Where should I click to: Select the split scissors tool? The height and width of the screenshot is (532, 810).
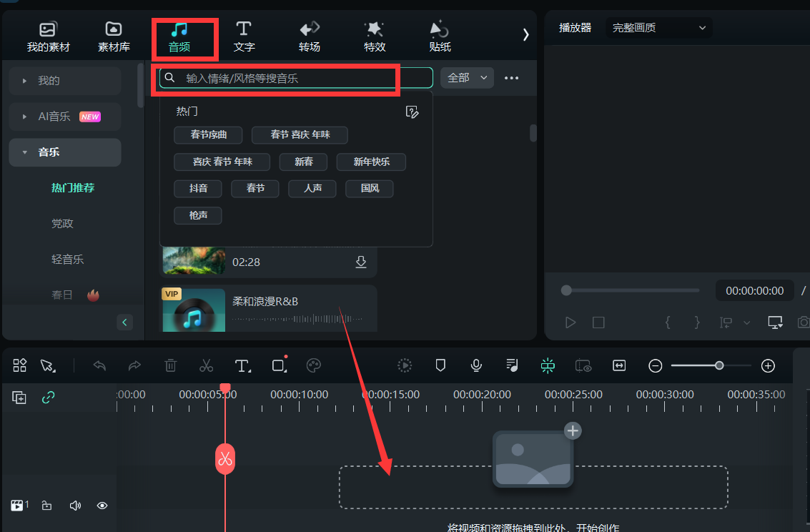pyautogui.click(x=206, y=365)
